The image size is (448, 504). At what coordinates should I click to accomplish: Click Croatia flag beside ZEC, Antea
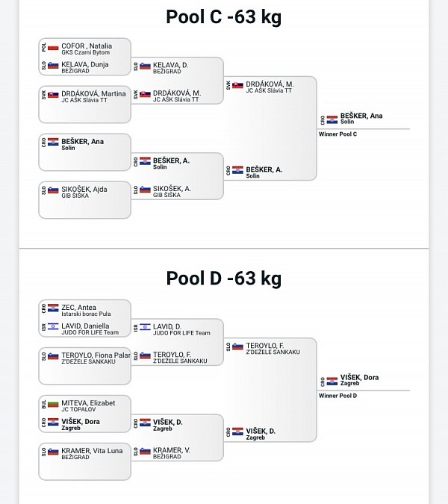pos(53,308)
